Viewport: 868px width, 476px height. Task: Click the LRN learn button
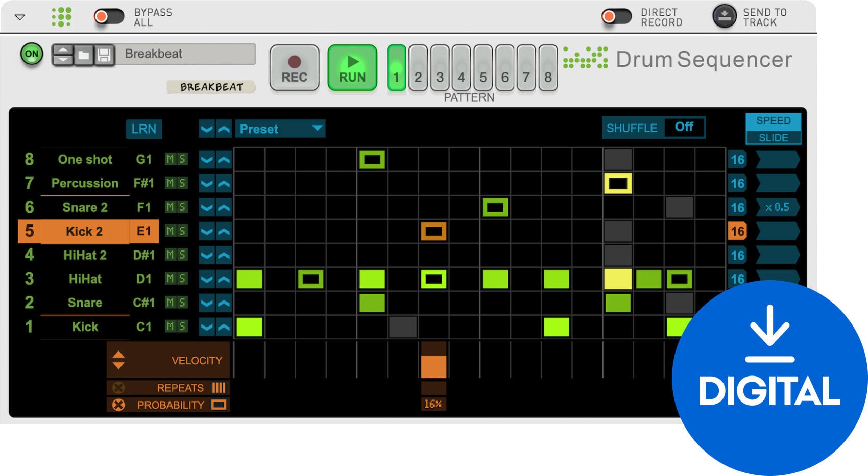point(143,129)
